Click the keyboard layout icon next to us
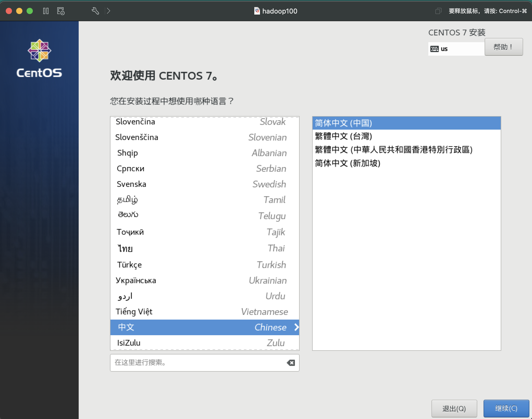This screenshot has height=419, width=532. (x=434, y=49)
